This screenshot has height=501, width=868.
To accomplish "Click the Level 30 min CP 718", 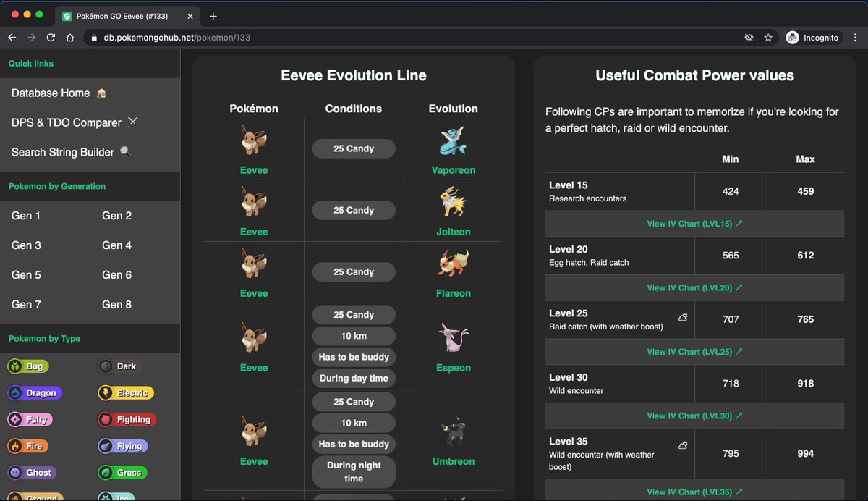I will [x=731, y=383].
